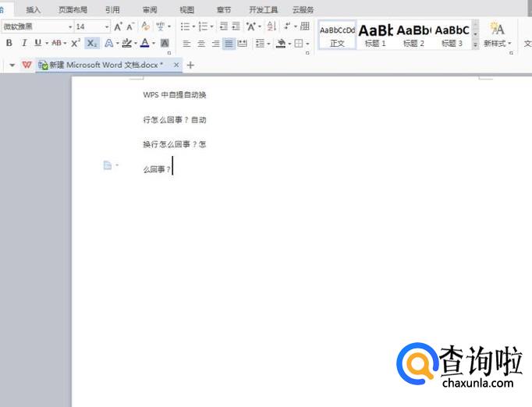532x407 pixels.
Task: Open the View ribbon tab
Action: pos(186,10)
